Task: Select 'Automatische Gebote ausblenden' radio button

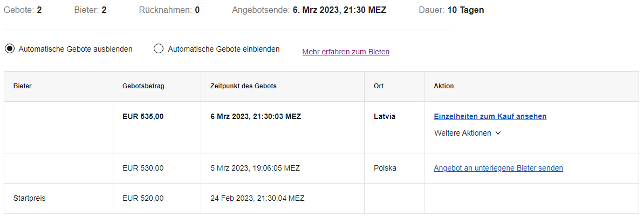Action: (x=9, y=49)
